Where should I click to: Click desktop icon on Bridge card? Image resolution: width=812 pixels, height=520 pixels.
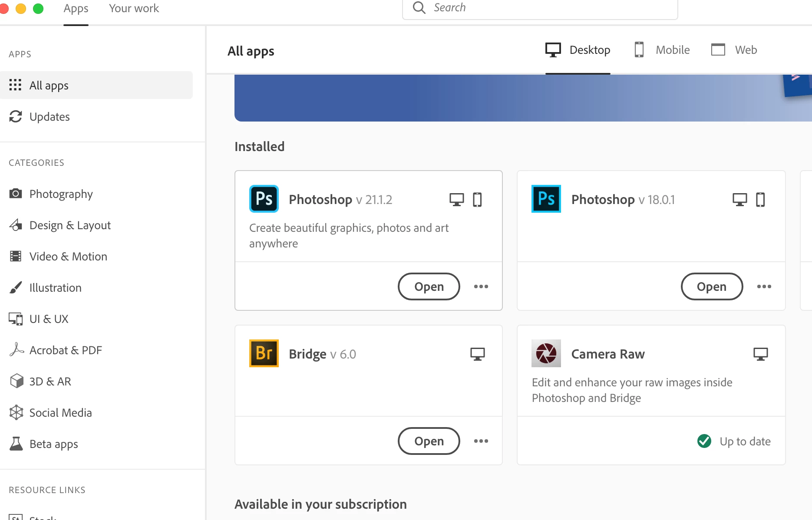(478, 354)
